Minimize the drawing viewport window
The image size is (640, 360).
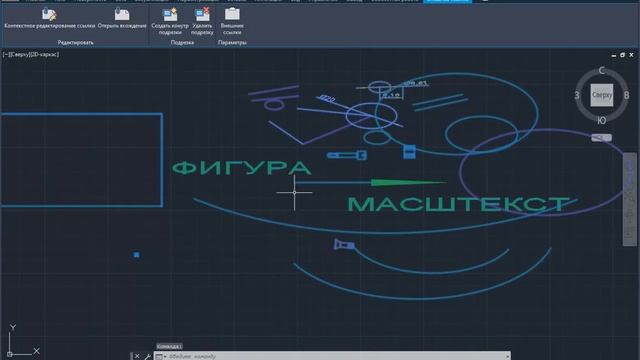click(614, 55)
